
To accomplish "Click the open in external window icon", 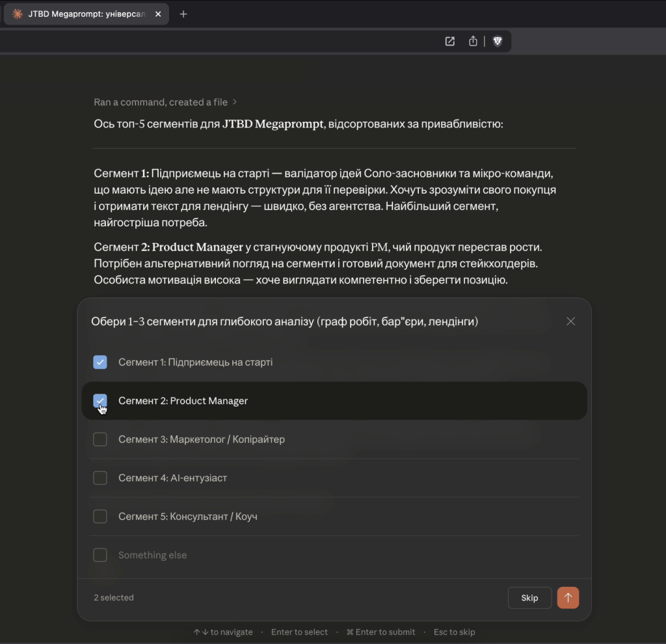I will 449,41.
